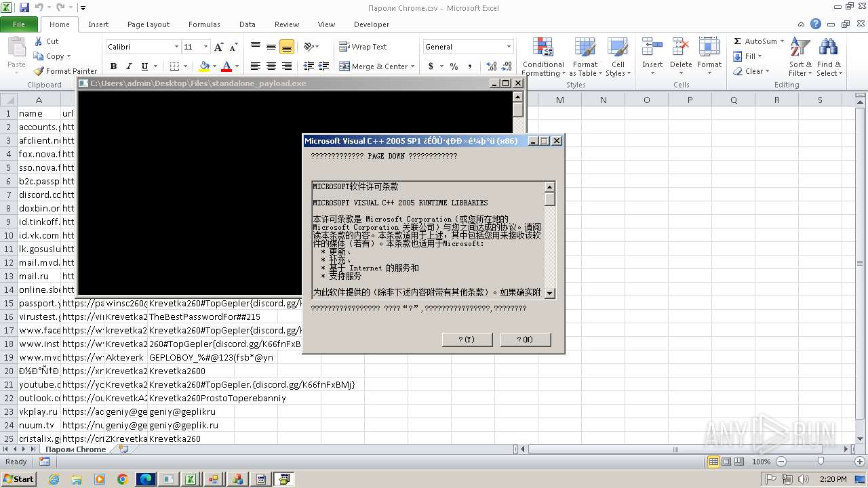Screen dimensions: 868x488
Task: Open Chrome from the taskbar
Action: click(x=123, y=479)
